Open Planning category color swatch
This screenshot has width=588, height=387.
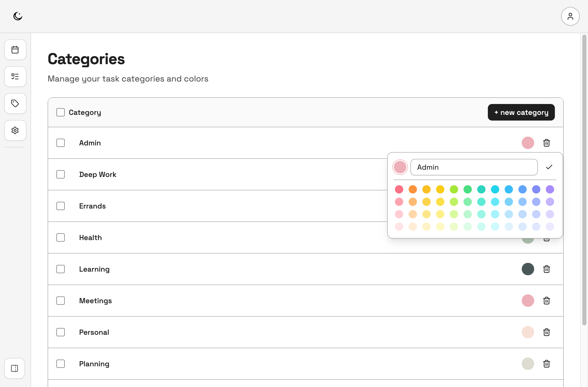click(x=528, y=364)
